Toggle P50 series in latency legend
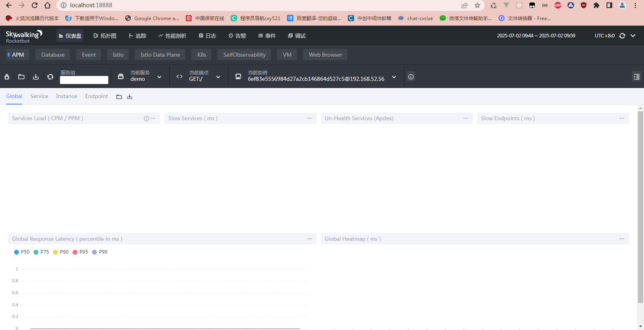Image resolution: width=644 pixels, height=330 pixels. pyautogui.click(x=22, y=252)
